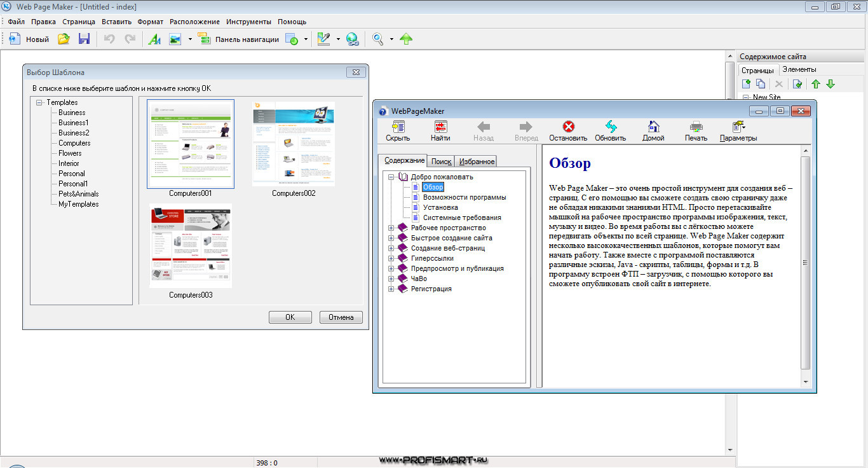Viewport: 868px width, 468px height.
Task: Select Страницы tab in site panel
Action: [757, 70]
